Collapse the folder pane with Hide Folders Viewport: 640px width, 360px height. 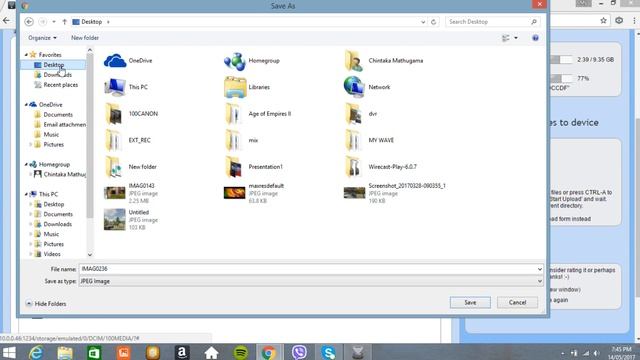click(46, 304)
